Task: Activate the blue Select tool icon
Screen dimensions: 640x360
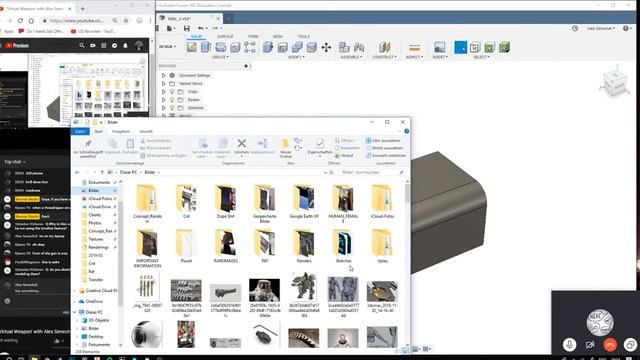Action: click(x=460, y=47)
